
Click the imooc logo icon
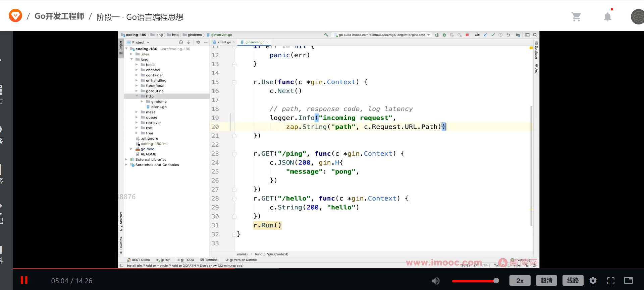[x=15, y=16]
